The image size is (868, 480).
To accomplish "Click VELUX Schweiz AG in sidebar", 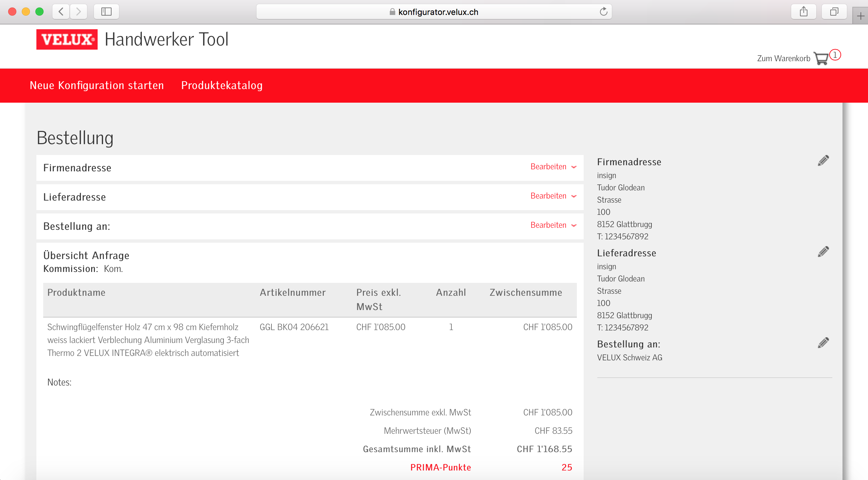I will pyautogui.click(x=630, y=358).
